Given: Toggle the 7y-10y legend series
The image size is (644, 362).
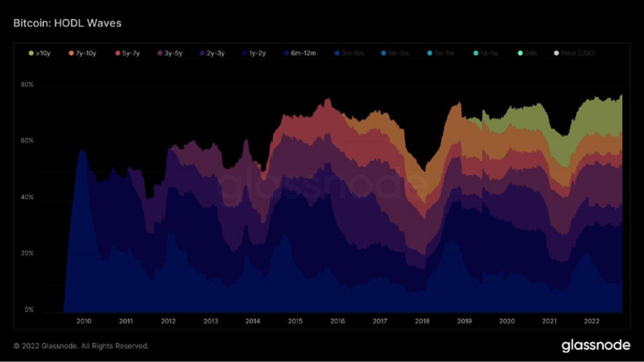Looking at the screenshot, I should [x=84, y=54].
